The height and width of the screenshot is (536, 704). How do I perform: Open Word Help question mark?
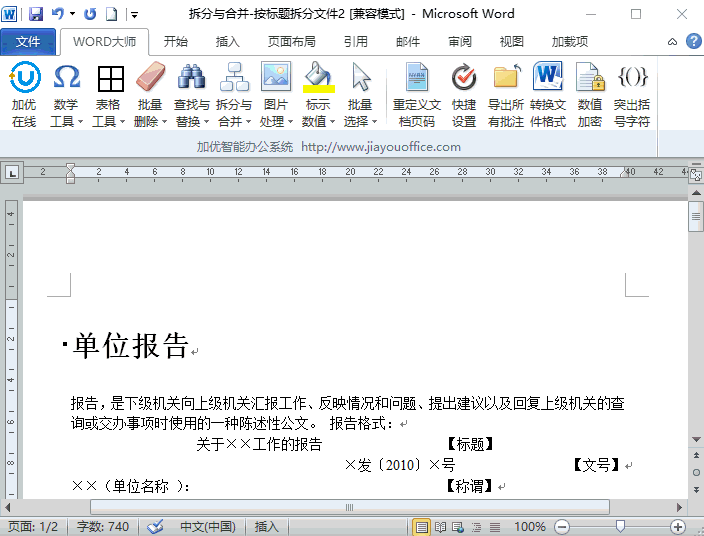coord(694,41)
